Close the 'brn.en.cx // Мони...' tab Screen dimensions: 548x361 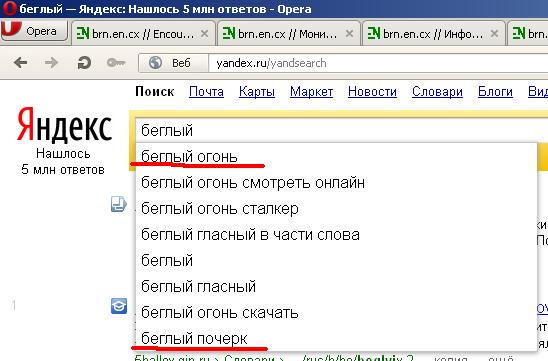[x=349, y=34]
